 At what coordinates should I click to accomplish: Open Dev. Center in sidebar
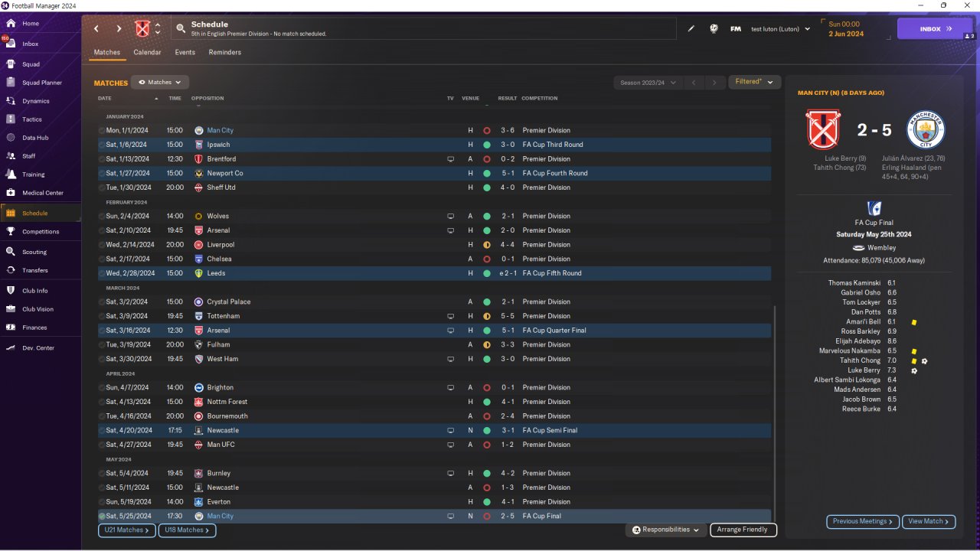(x=38, y=348)
